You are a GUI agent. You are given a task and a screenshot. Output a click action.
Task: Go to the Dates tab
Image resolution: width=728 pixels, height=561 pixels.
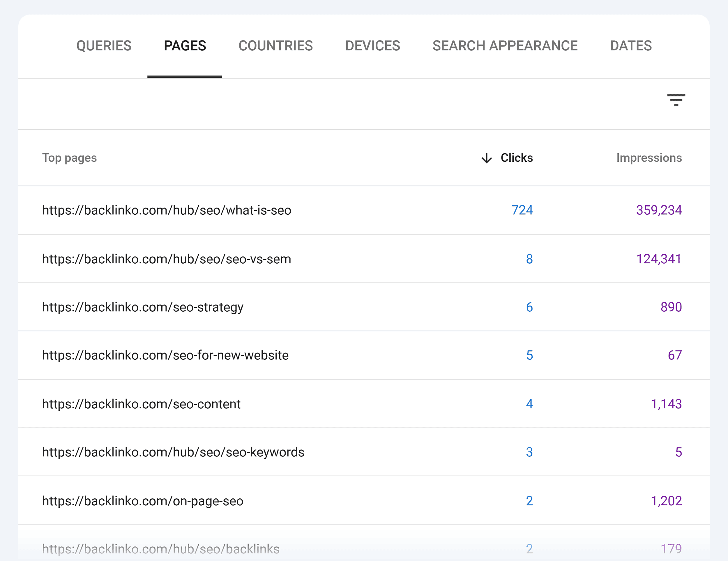point(631,46)
